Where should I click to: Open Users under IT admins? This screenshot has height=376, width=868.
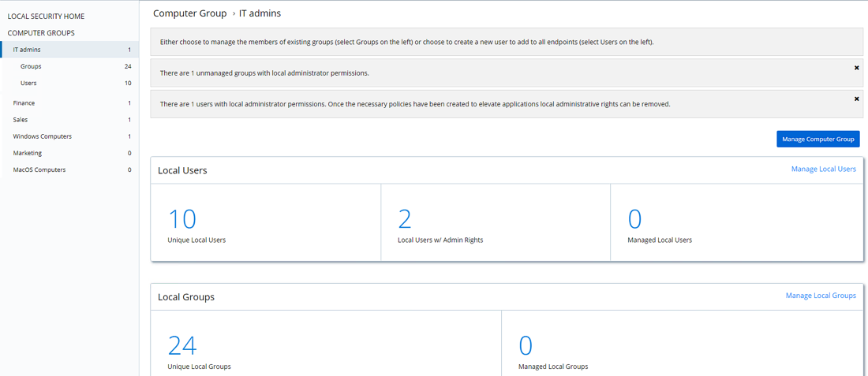click(x=28, y=83)
